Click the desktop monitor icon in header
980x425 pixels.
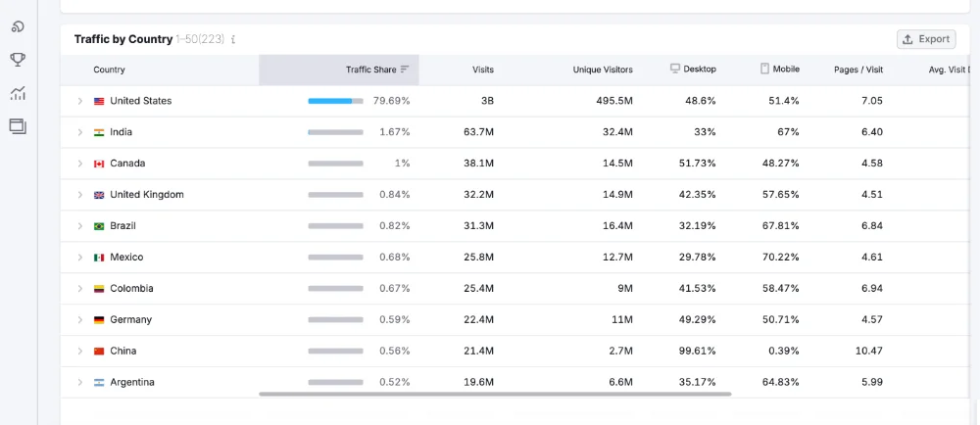[x=675, y=69]
